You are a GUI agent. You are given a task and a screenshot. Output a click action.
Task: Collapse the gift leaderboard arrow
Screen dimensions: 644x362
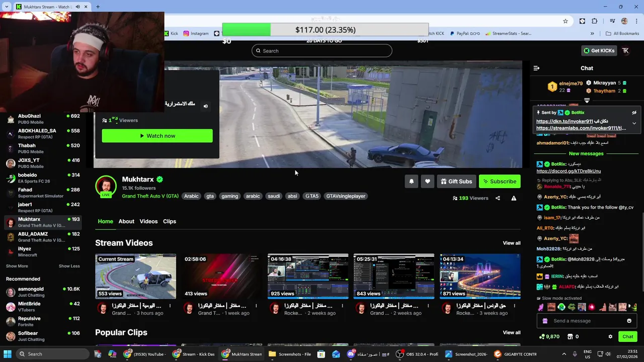(x=587, y=101)
